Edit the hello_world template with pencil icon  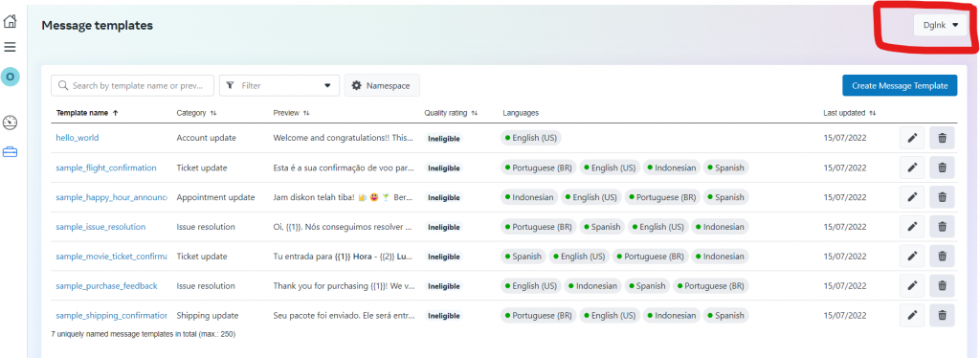pos(912,138)
